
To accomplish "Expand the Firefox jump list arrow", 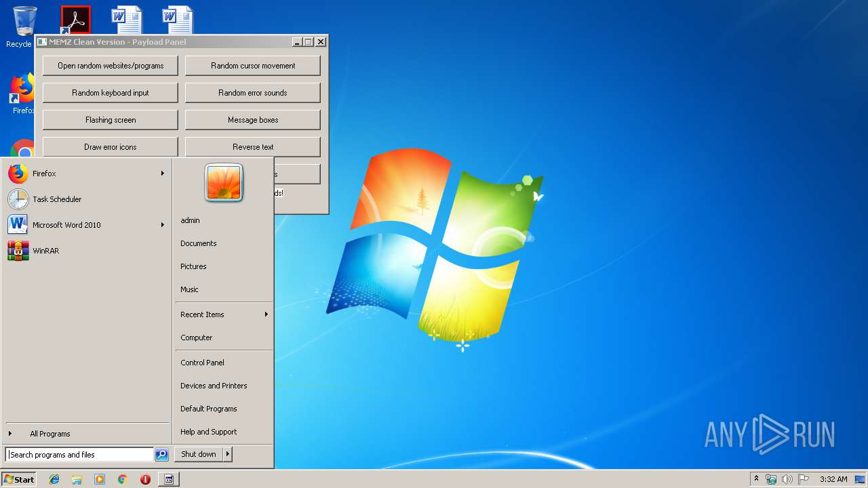I will coord(163,174).
